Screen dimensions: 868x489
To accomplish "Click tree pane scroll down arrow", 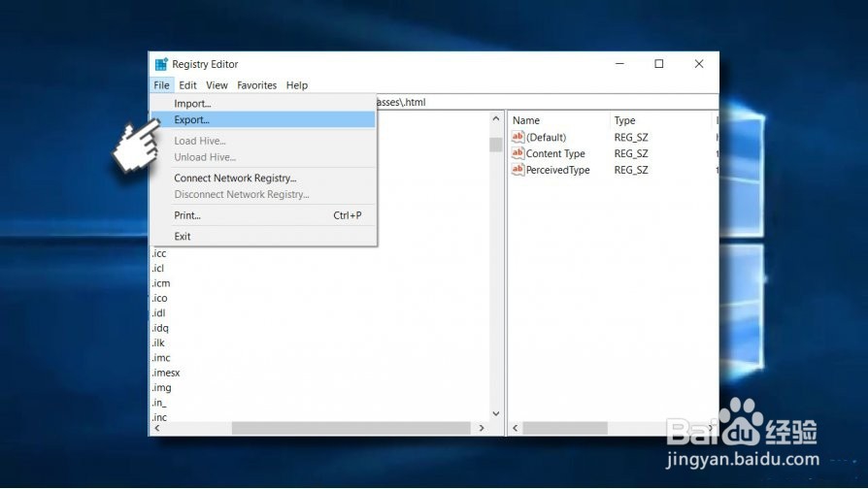I will pyautogui.click(x=496, y=413).
